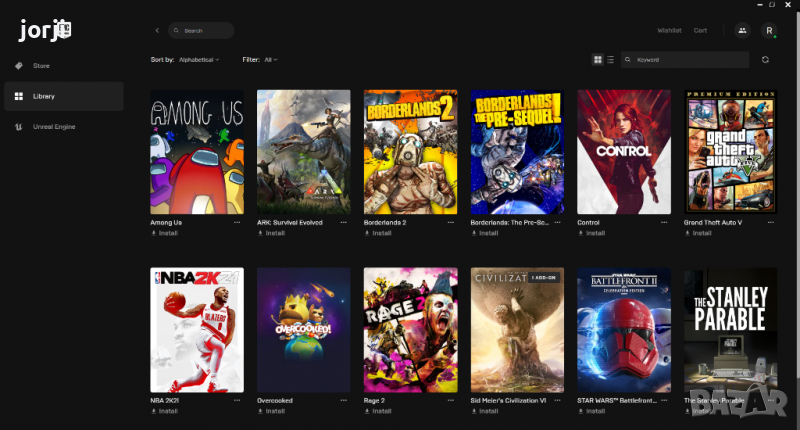The image size is (800, 430).
Task: Select The Stanley Parable cover
Action: coord(731,330)
